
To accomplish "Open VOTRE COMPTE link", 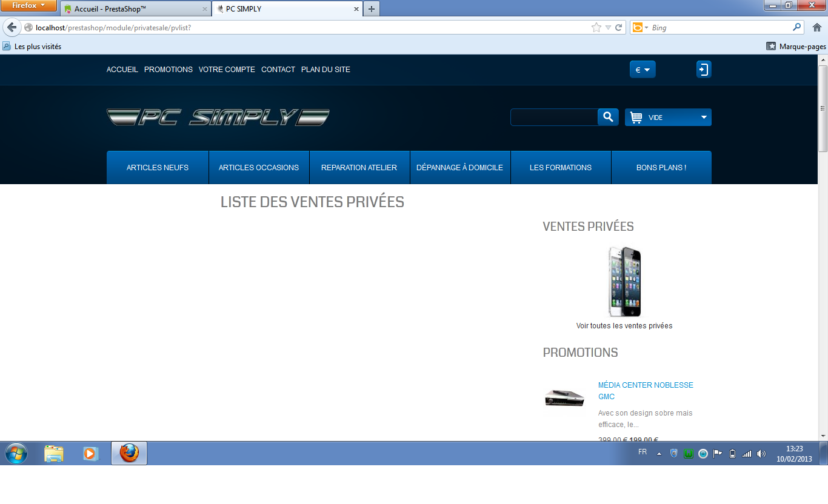I will [227, 70].
